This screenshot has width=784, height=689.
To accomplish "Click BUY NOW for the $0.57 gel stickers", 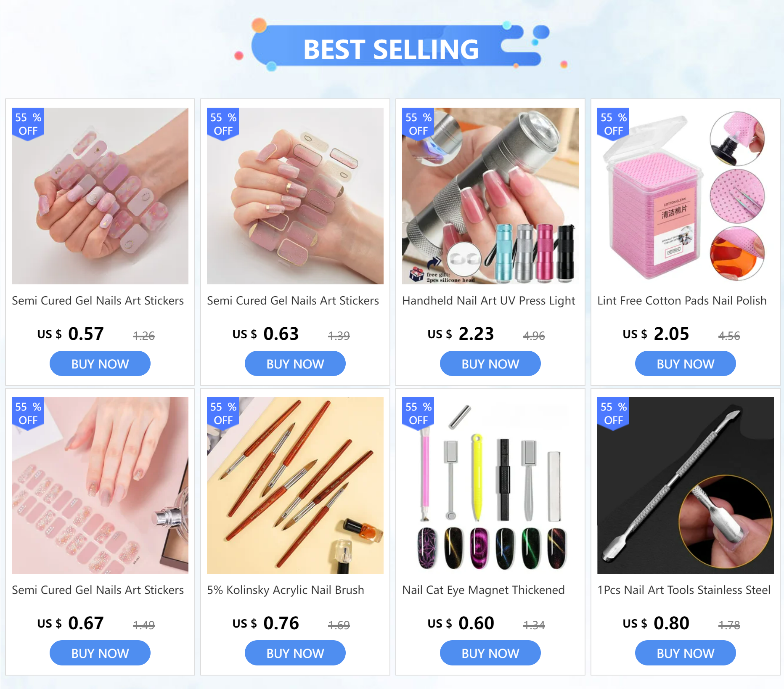I will coord(100,364).
